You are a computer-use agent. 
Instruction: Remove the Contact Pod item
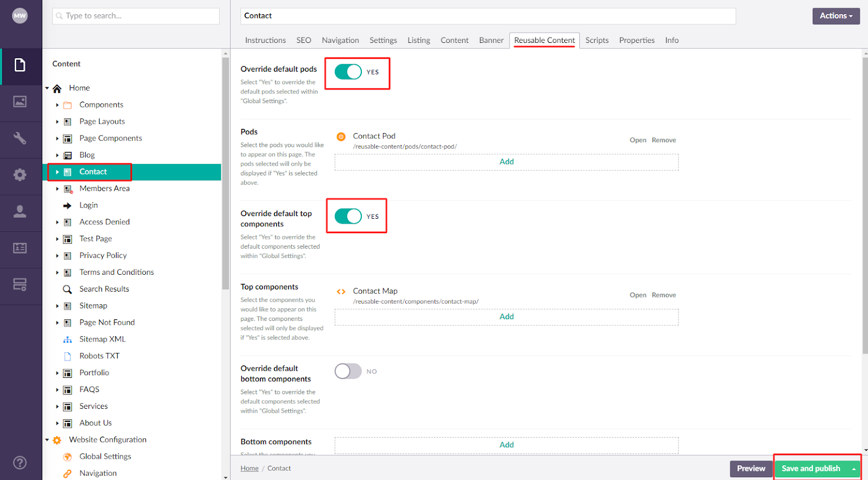coord(664,140)
